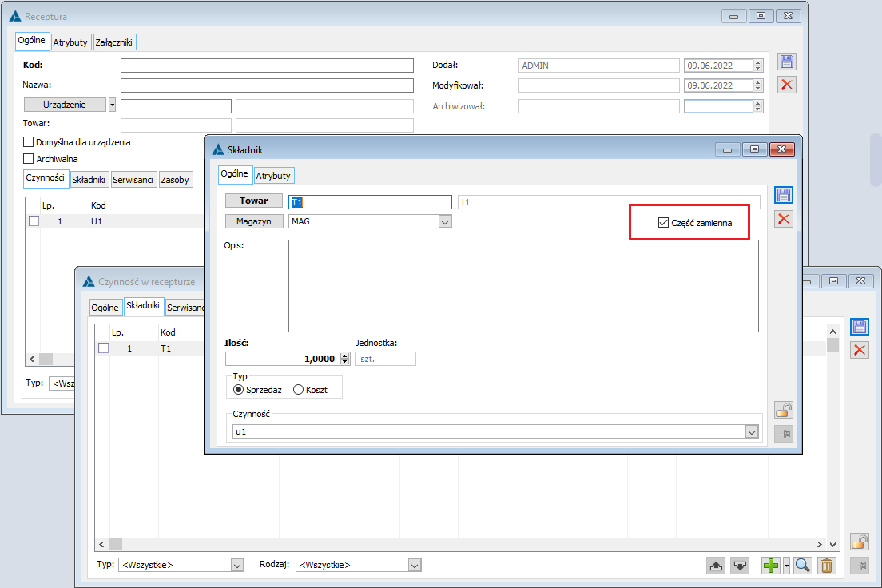Delete selected component with trash icon
The width and height of the screenshot is (882, 588).
(827, 566)
